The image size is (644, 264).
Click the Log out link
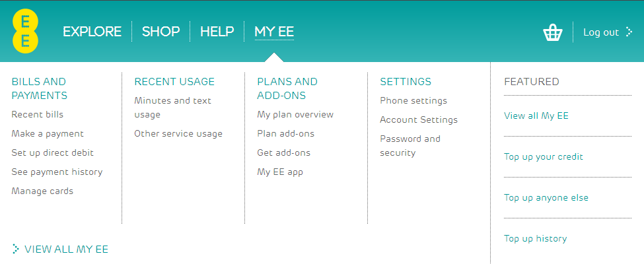point(600,32)
